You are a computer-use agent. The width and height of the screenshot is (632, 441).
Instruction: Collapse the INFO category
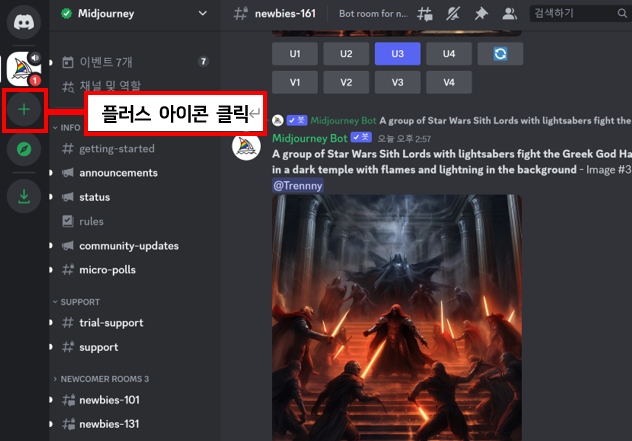point(67,128)
